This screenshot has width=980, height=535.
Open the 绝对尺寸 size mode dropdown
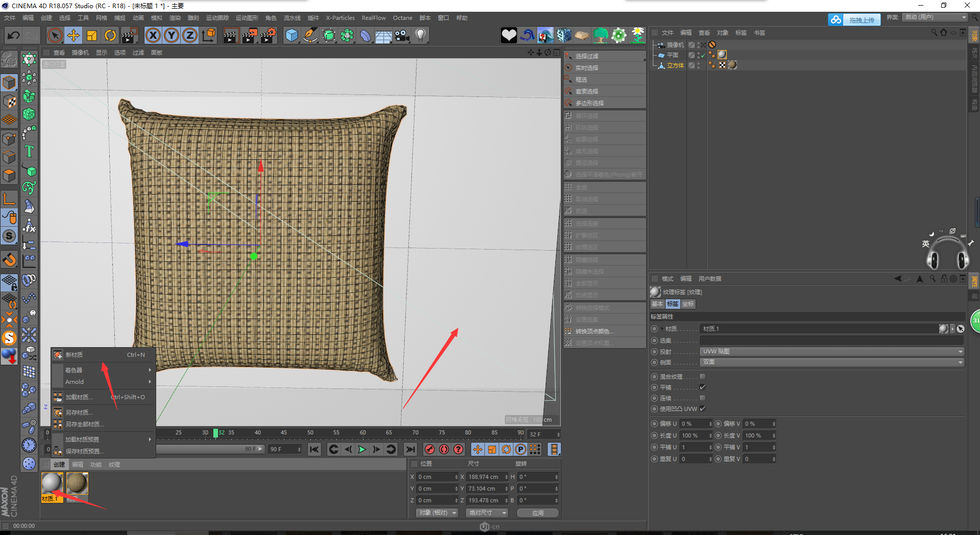487,513
